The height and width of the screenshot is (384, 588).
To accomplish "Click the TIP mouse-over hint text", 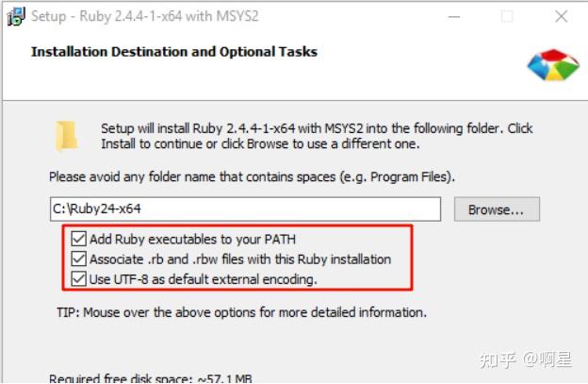I will click(241, 311).
